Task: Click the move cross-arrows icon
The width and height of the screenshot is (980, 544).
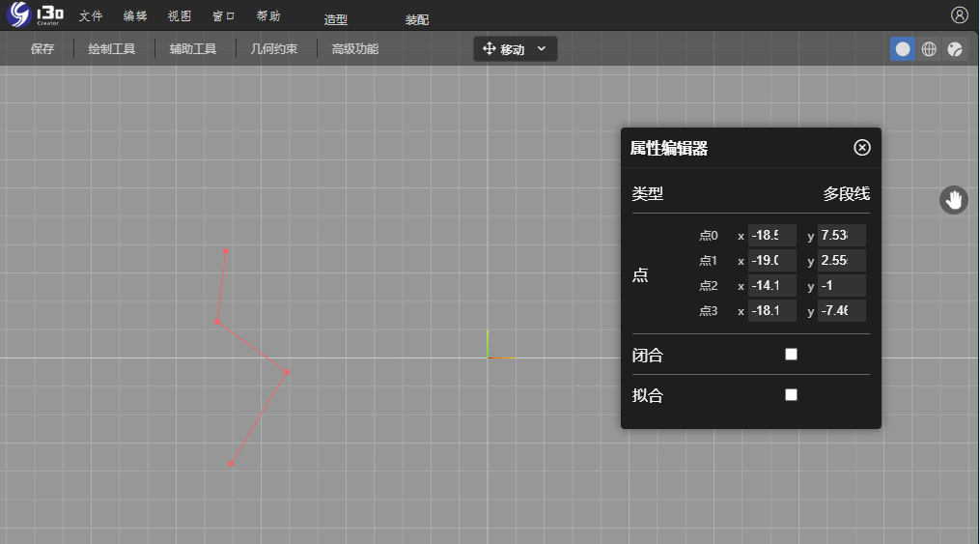Action: click(489, 49)
